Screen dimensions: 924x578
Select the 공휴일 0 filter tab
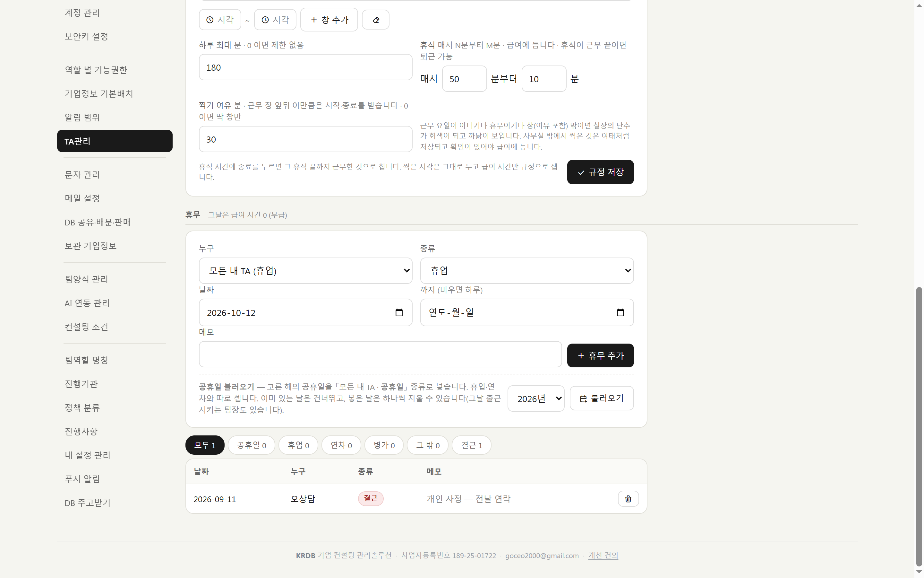pyautogui.click(x=252, y=445)
